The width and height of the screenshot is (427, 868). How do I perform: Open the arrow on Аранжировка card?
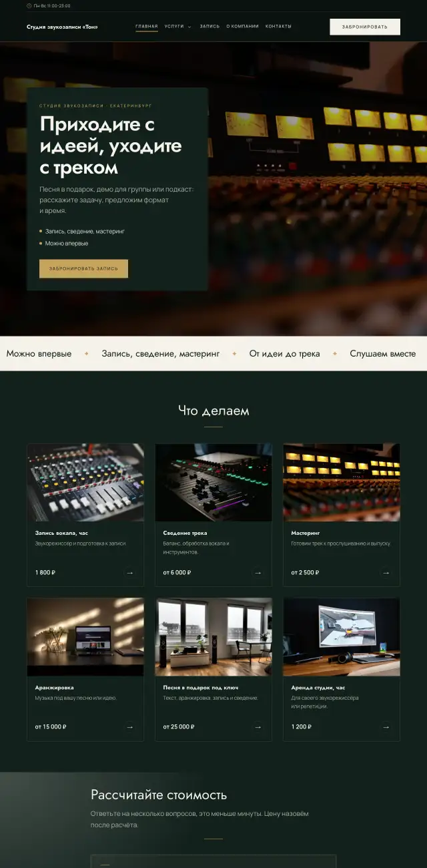(x=129, y=726)
